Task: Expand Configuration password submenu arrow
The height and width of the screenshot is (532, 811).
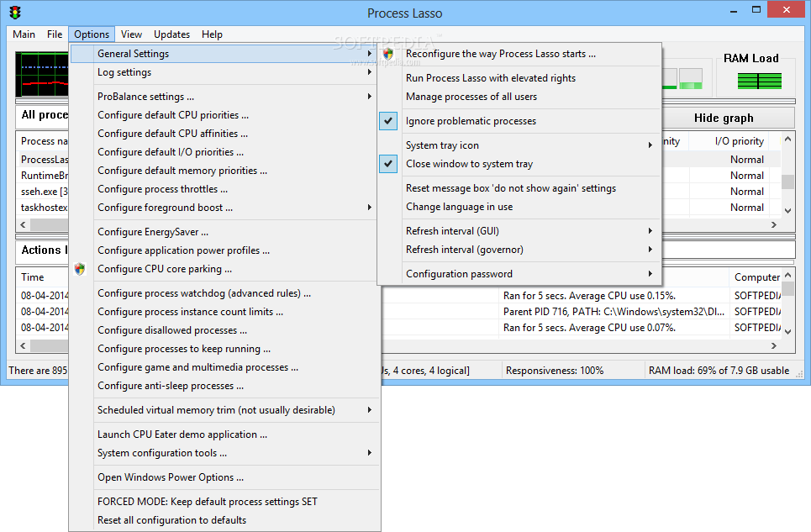Action: point(650,273)
